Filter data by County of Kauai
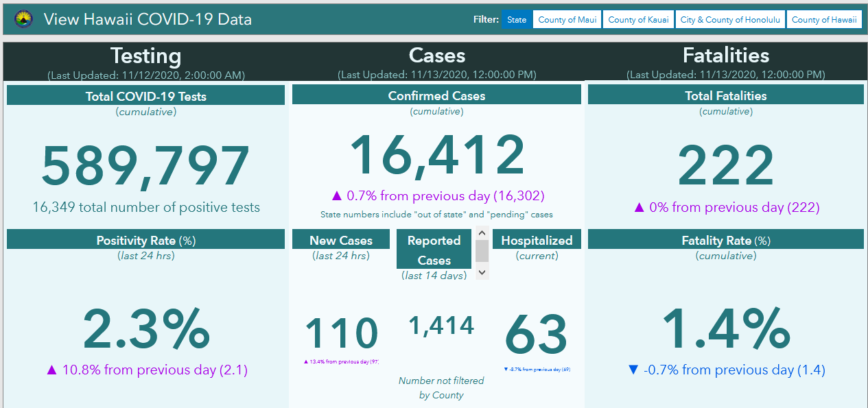This screenshot has height=408, width=868. point(638,20)
